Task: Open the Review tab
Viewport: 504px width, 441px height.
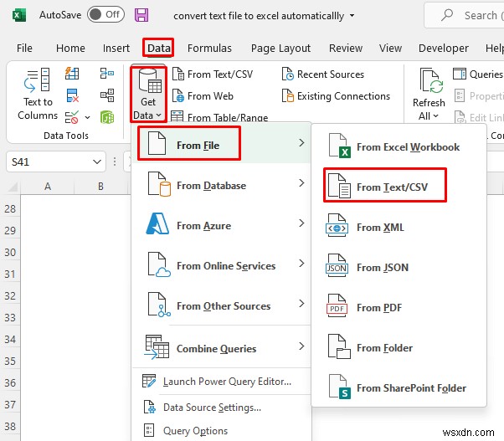Action: pyautogui.click(x=346, y=49)
